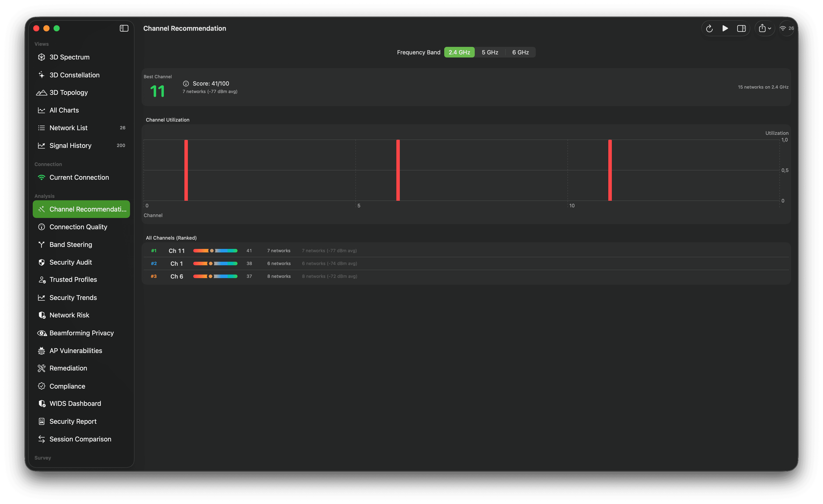Select the Ch 1 ranked row

(x=466, y=263)
